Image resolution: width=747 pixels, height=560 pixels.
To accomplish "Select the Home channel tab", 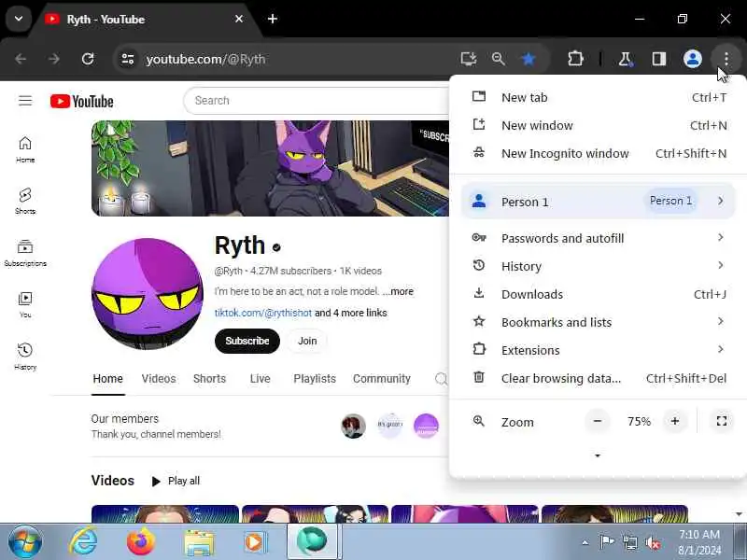I will pos(108,379).
